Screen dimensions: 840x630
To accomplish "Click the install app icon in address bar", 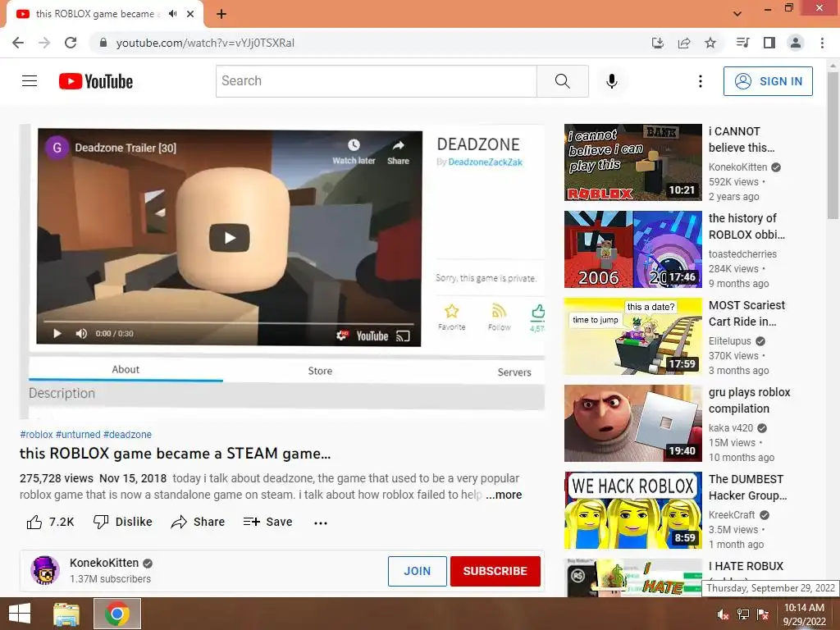I will tap(658, 43).
